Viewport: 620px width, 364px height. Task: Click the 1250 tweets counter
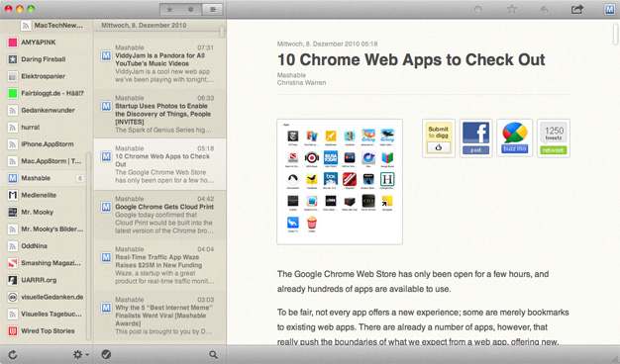click(554, 134)
